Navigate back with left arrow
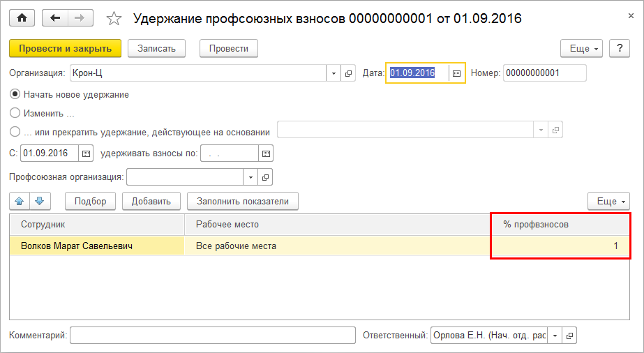Viewport: 644px width, 353px height. point(55,18)
